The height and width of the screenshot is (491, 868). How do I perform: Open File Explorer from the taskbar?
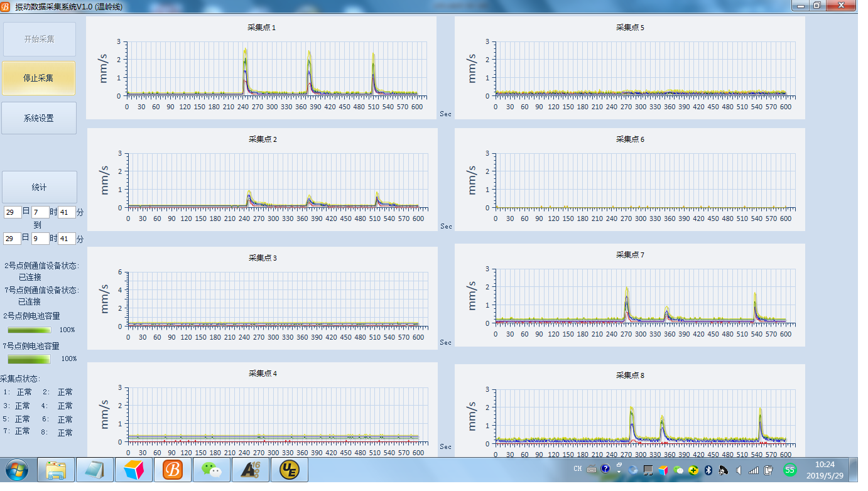tap(56, 470)
